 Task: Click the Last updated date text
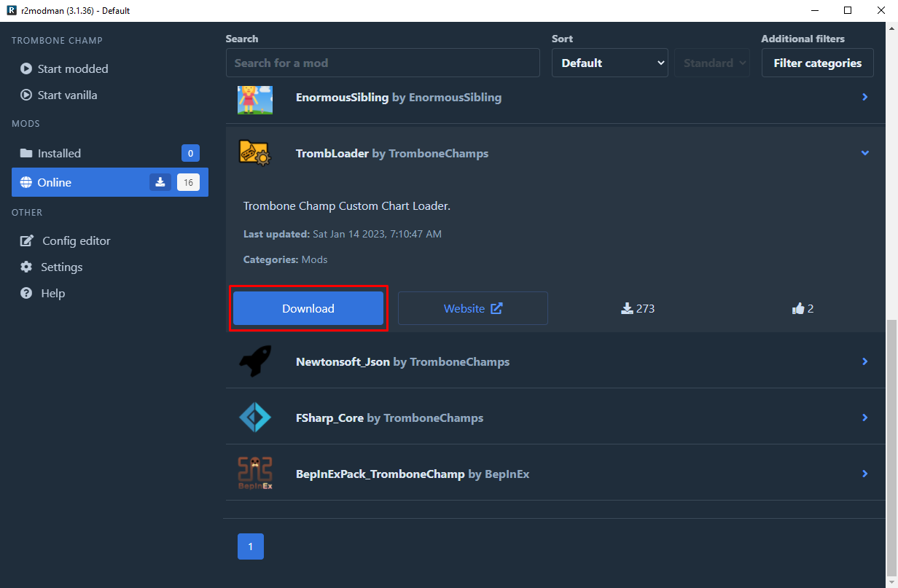(343, 234)
